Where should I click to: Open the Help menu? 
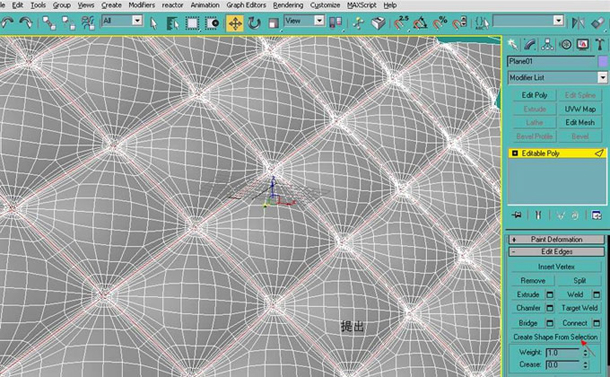[x=390, y=5]
